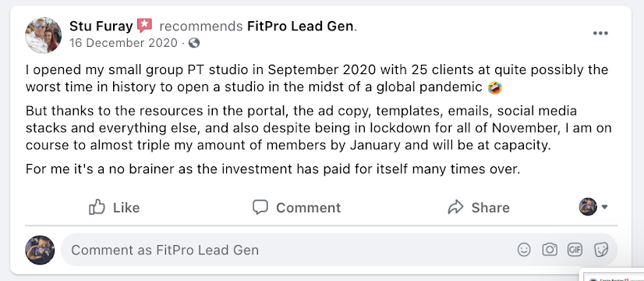Click the Share button label

pyautogui.click(x=490, y=208)
